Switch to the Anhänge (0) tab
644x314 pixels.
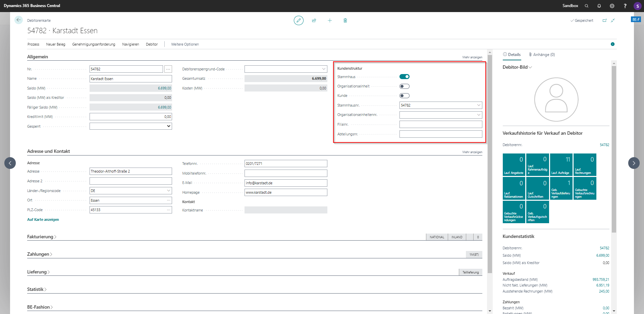coord(542,55)
